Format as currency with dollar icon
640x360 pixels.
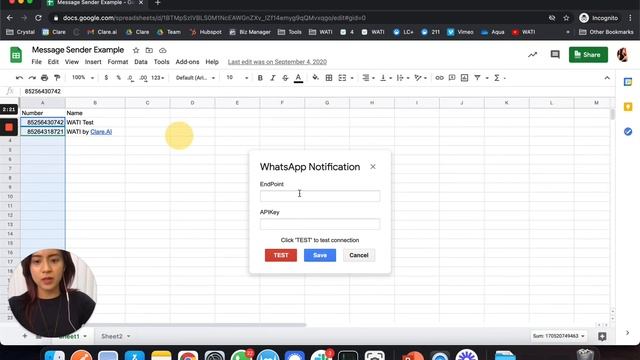pos(106,78)
